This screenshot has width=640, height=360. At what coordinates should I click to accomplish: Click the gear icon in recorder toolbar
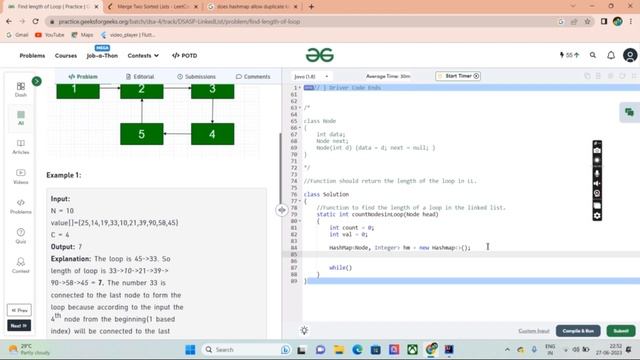(x=597, y=216)
